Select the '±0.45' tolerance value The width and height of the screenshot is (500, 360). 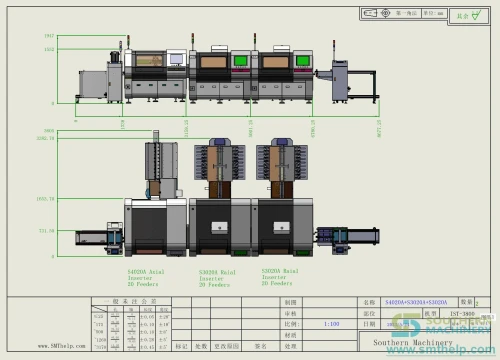tap(147, 347)
